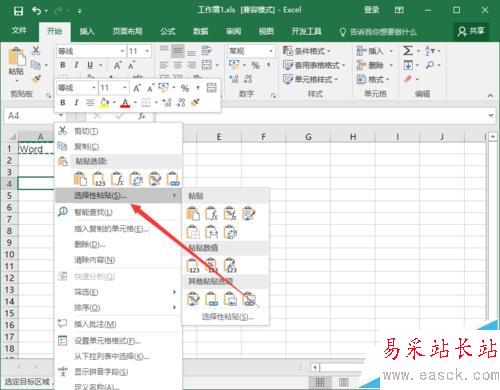Click Paste as Picture icon in submenu
Viewport: 500px width, 390px height.
click(230, 299)
